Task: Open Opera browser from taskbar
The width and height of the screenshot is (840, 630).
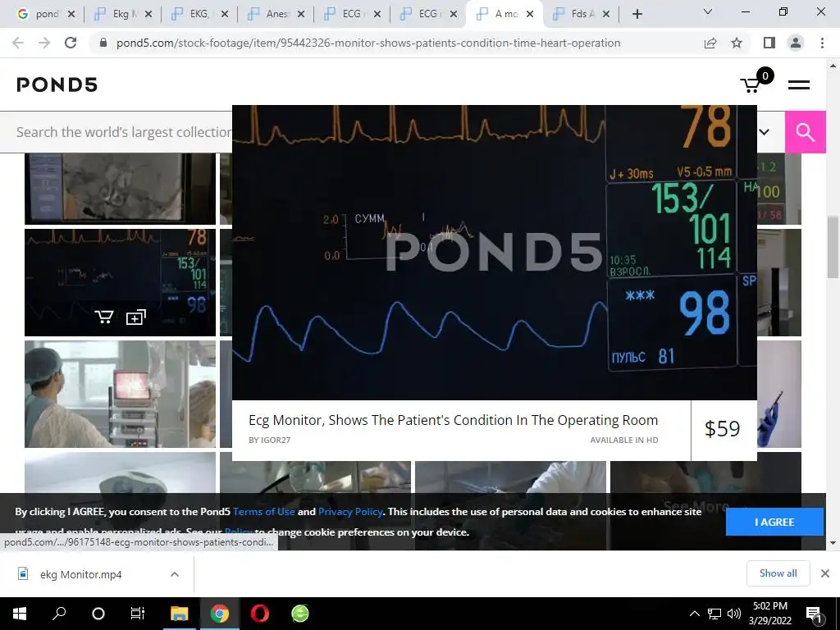Action: click(260, 614)
